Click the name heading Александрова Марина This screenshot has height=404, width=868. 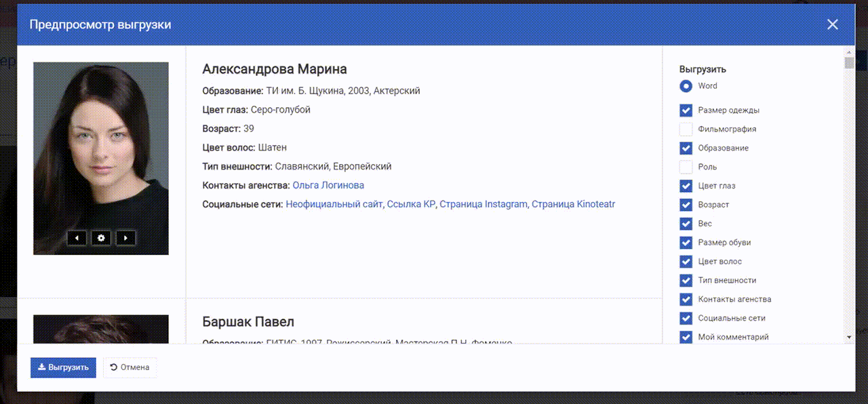[x=275, y=69]
